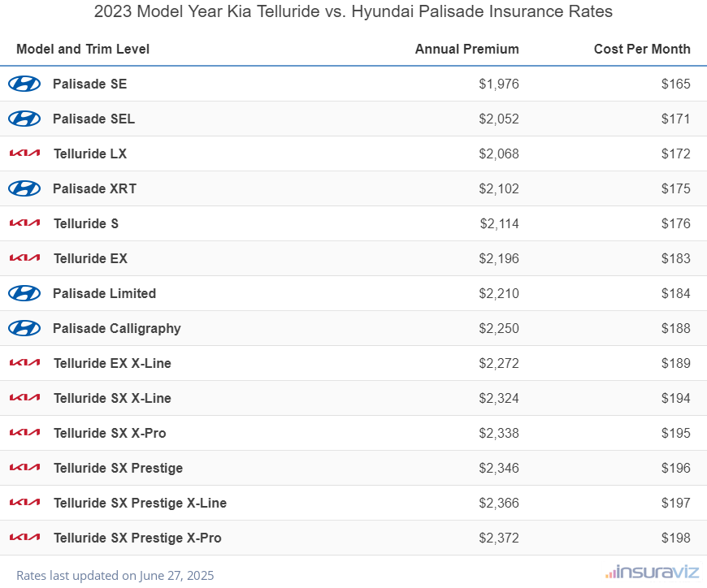The image size is (707, 588).
Task: Click the Hyundai logo beside Palisade SE
Action: (24, 84)
